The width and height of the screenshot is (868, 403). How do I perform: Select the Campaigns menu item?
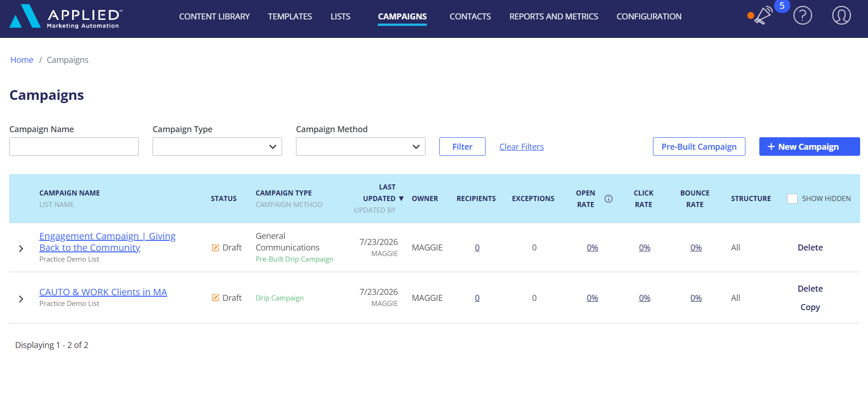(402, 17)
